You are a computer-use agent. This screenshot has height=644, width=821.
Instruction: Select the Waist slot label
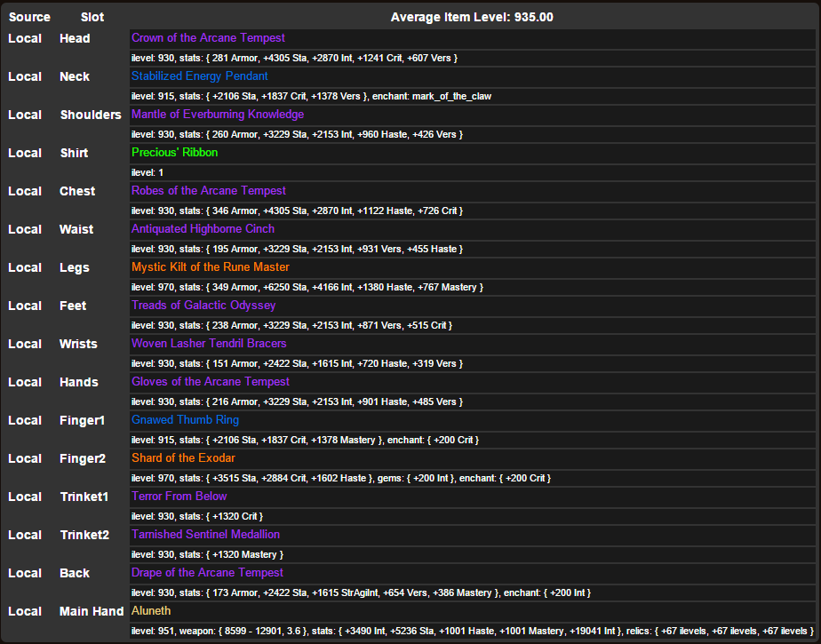[x=76, y=230]
